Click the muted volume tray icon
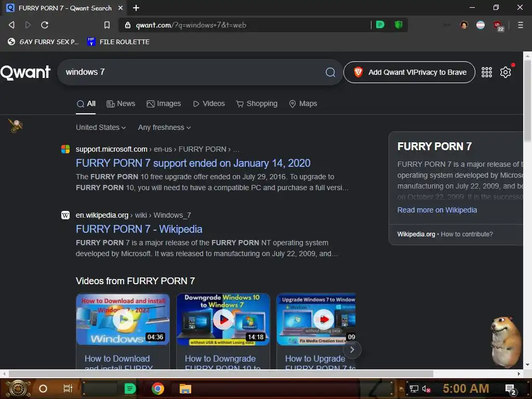 426,389
